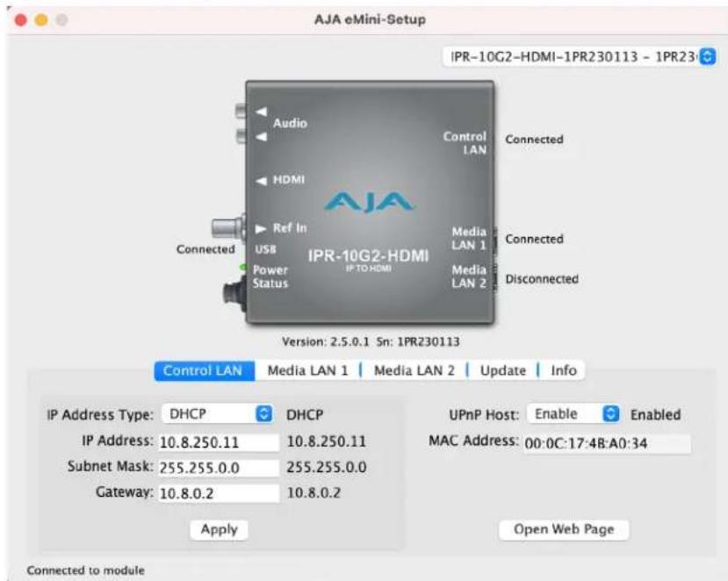728x581 pixels.
Task: Click the Apply button
Action: pyautogui.click(x=220, y=529)
